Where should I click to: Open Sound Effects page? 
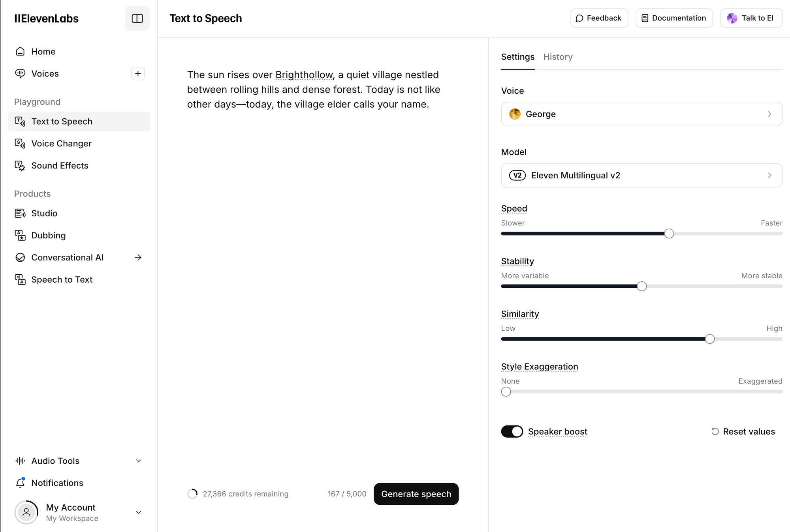[x=79, y=165]
